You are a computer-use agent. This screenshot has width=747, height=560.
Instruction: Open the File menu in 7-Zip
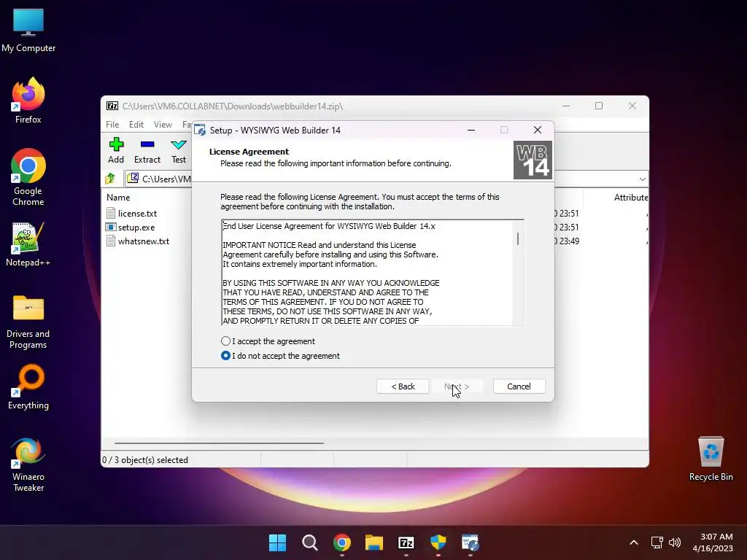click(112, 124)
